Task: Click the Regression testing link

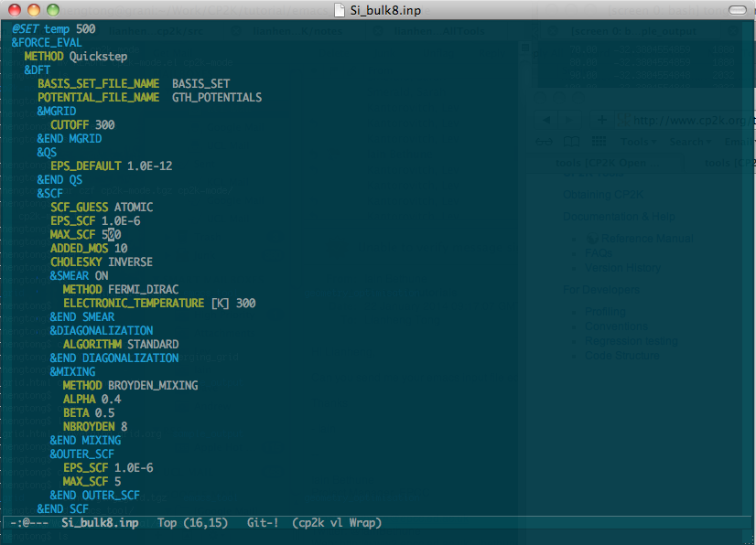Action: point(632,340)
